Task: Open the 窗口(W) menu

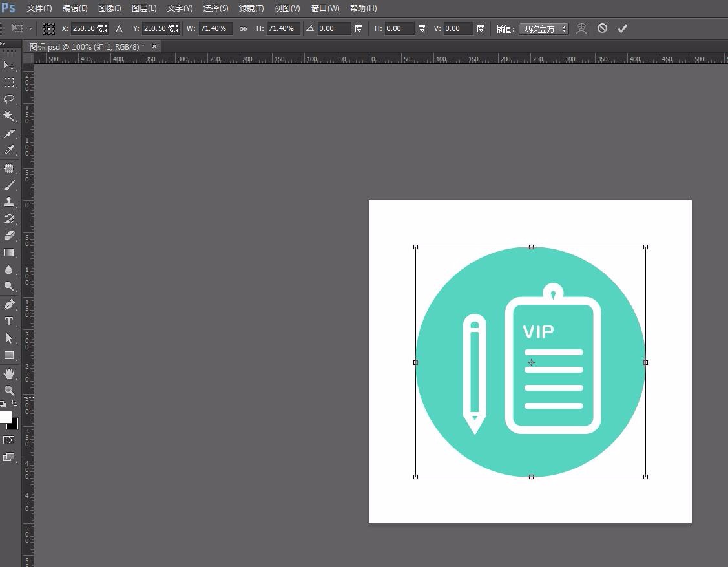Action: [325, 8]
